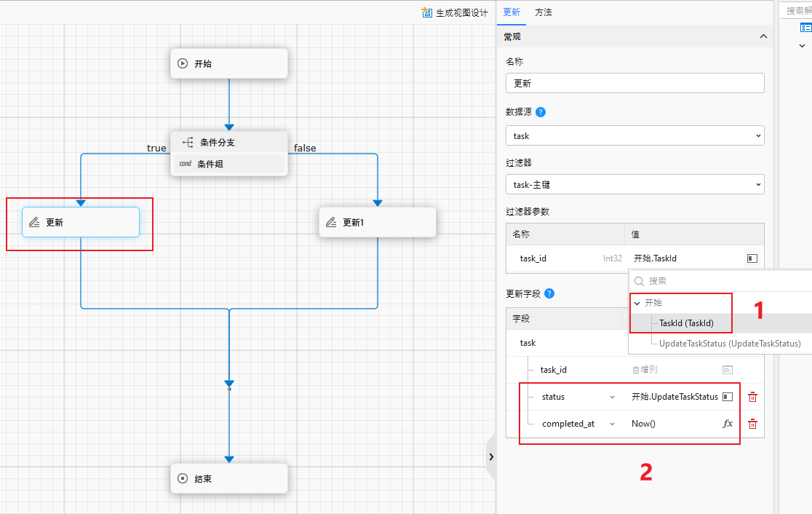The height and width of the screenshot is (514, 812).
Task: Select the Int32 type label
Action: pos(613,258)
